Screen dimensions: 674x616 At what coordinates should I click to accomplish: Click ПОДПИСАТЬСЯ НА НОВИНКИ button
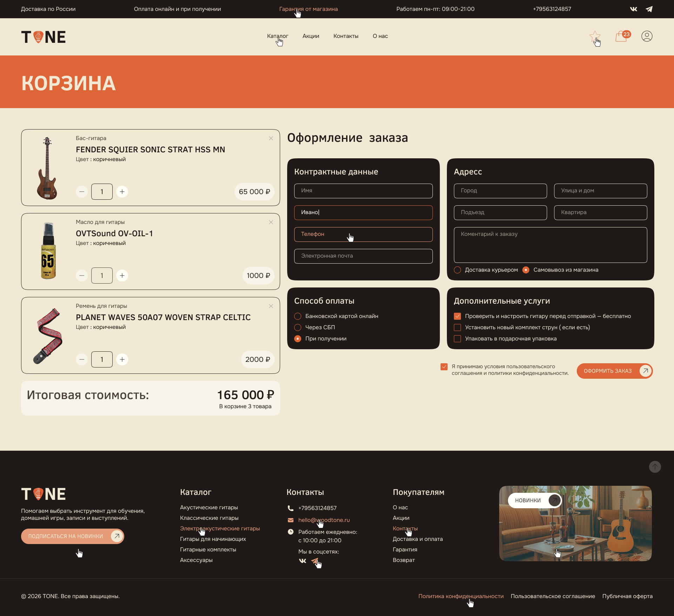(x=73, y=536)
